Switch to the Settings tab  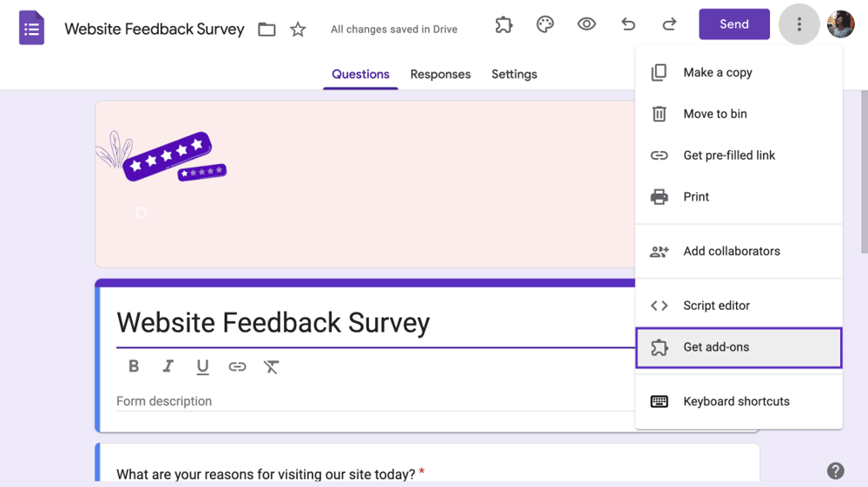coord(514,74)
